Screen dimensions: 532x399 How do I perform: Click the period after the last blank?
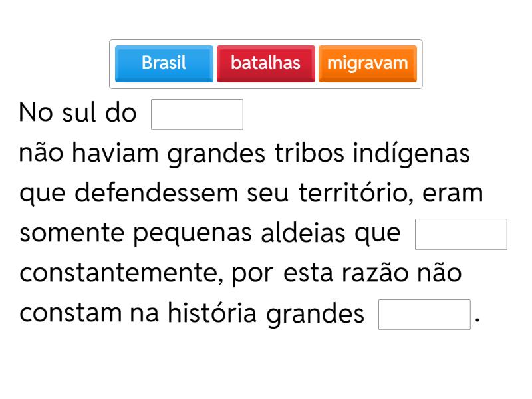point(477,321)
